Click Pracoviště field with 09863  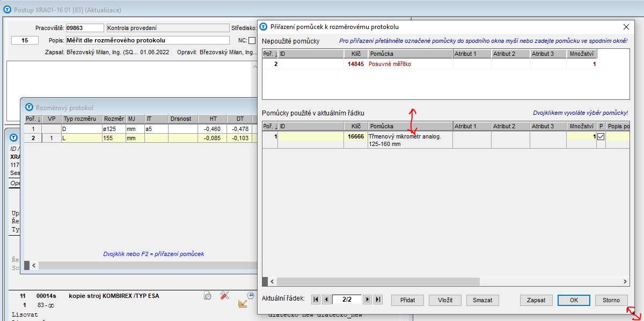[85, 28]
